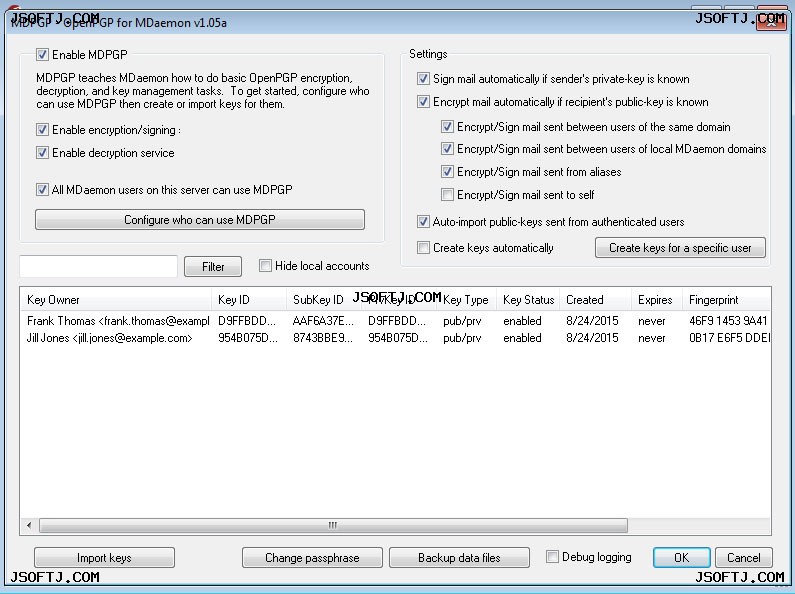
Task: Click SubKey ID 8743BBE9... cell
Action: pyautogui.click(x=322, y=338)
